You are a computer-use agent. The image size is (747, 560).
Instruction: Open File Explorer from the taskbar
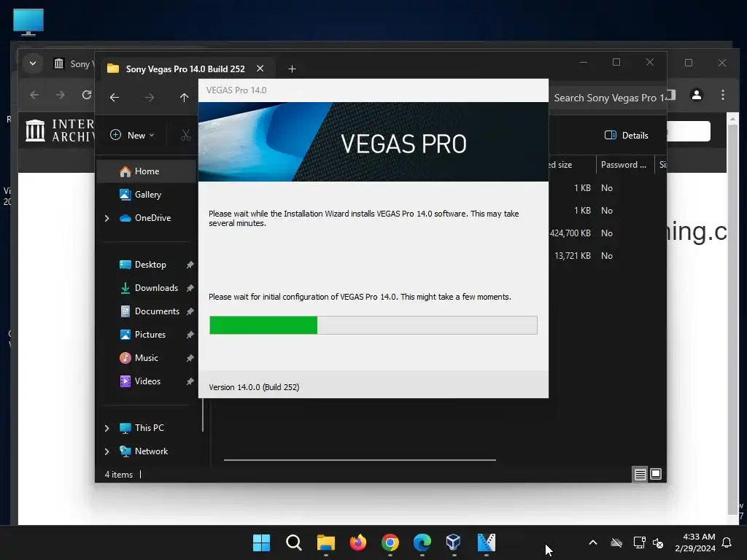326,542
